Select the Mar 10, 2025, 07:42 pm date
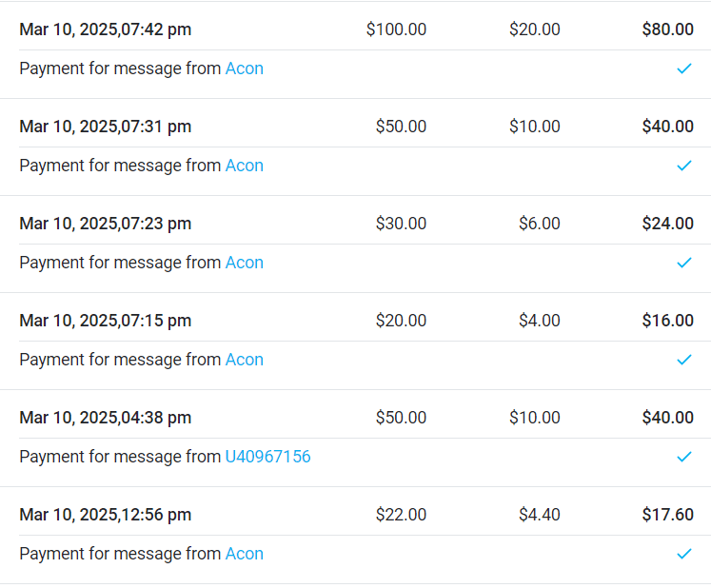 coord(105,29)
